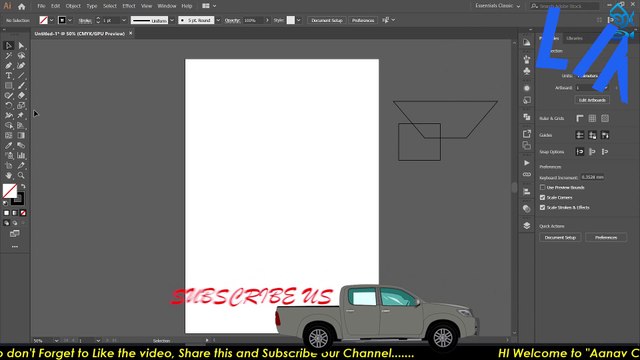Viewport: 640px width, 360px height.
Task: Toggle show rulers in Ruler & Grids
Action: coord(580,118)
